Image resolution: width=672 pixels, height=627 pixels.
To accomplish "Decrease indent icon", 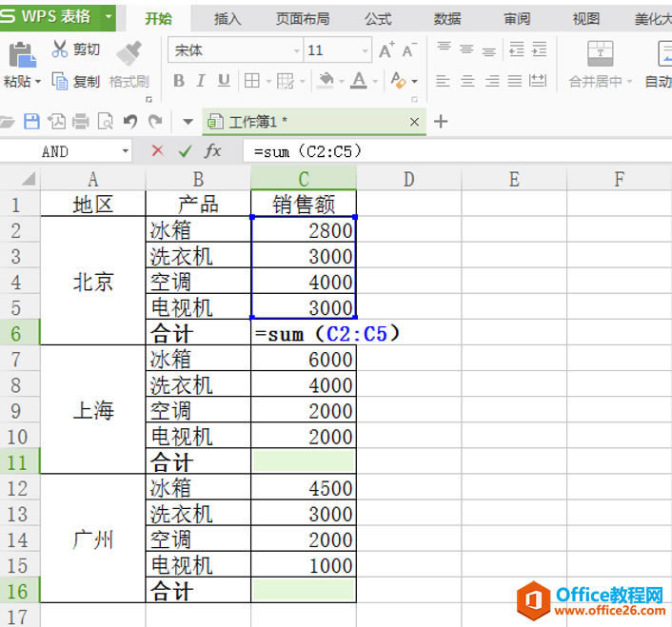I will tap(517, 49).
